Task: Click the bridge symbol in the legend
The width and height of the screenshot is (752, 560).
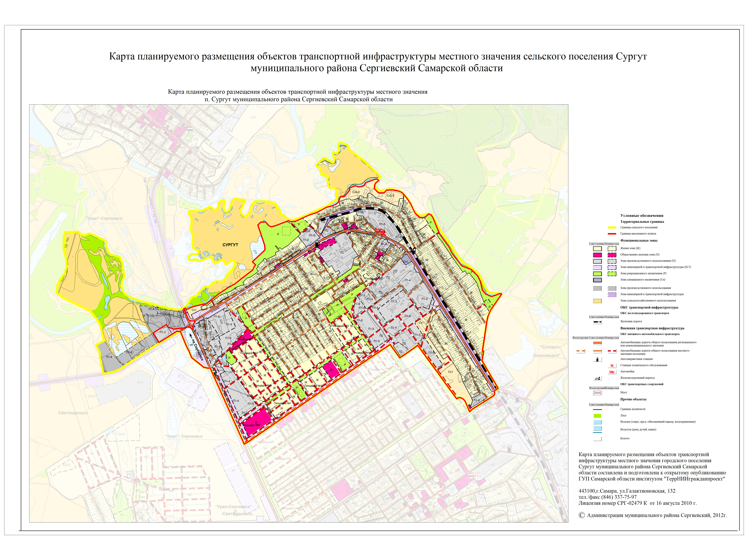Action: (x=597, y=393)
